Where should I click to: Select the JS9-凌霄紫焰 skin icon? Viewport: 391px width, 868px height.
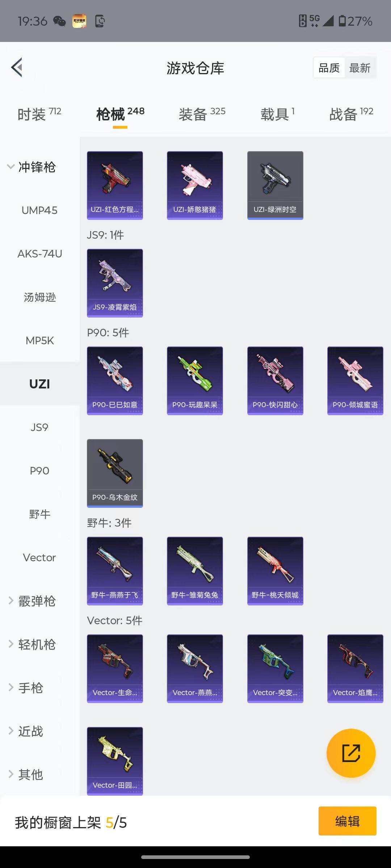coord(115,283)
